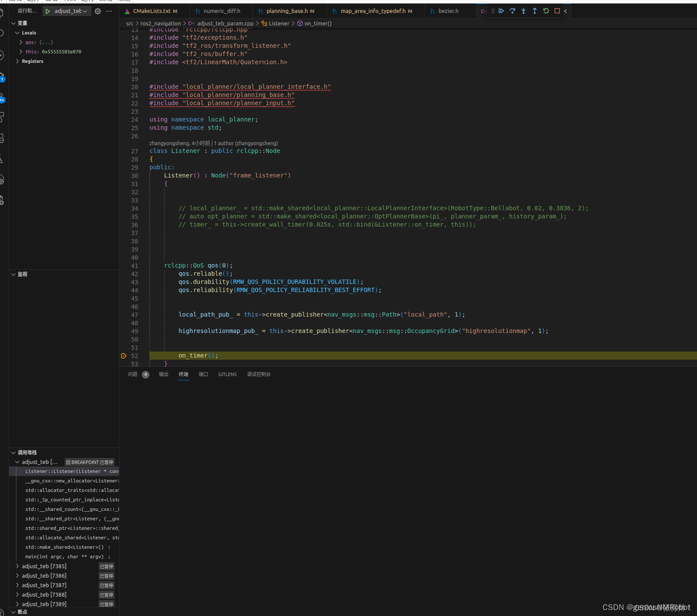This screenshot has height=616, width=697.
Task: Open the adjust_teb launch configuration dropdown
Action: (x=72, y=11)
